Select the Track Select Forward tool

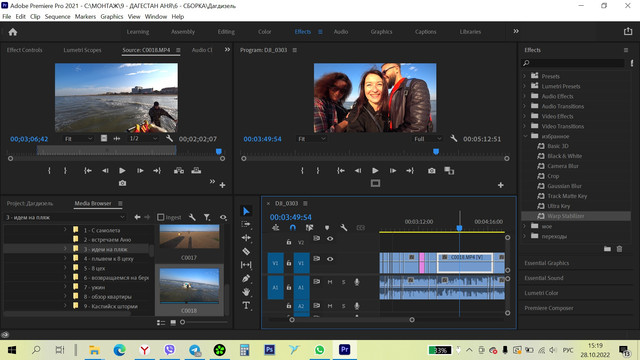coord(246,224)
